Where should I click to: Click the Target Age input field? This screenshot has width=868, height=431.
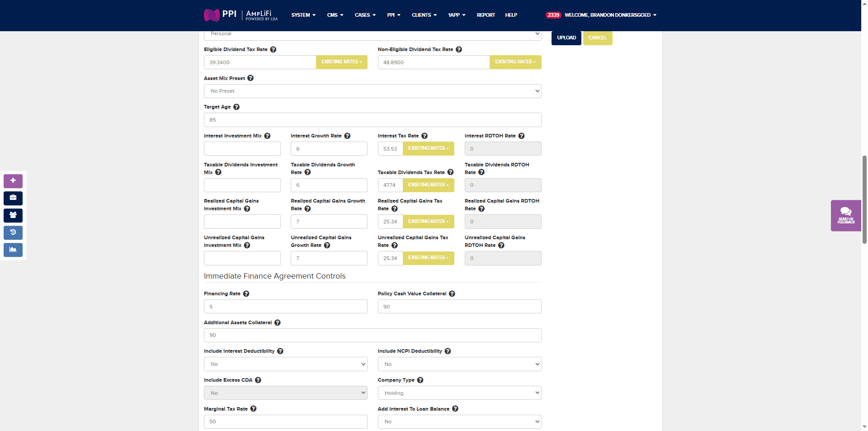tap(373, 120)
